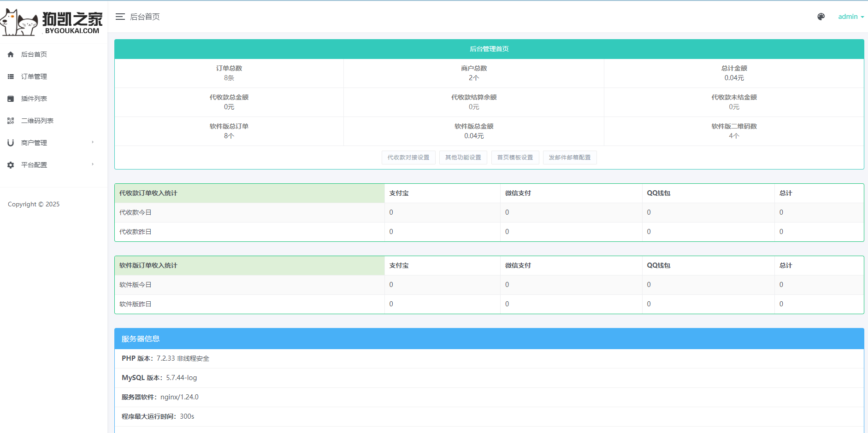Viewport: 868px width, 433px height.
Task: Expand the 商户管理 submenu arrow
Action: tap(93, 142)
